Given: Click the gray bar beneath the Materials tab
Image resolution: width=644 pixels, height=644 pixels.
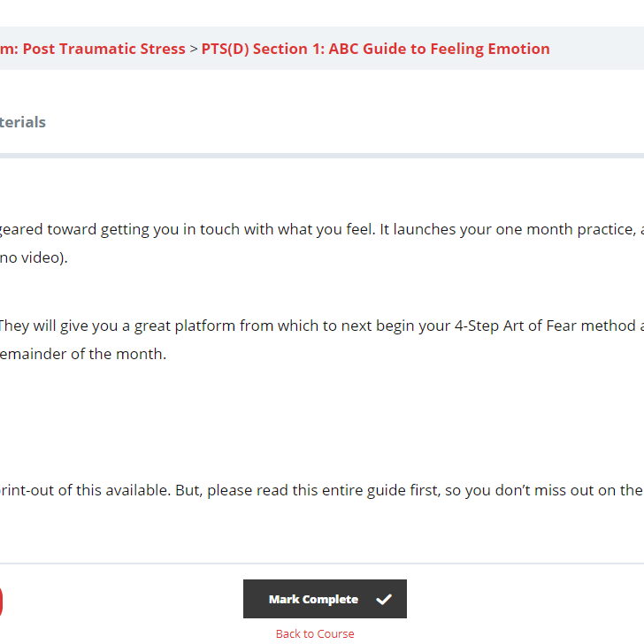Looking at the screenshot, I should point(322,156).
